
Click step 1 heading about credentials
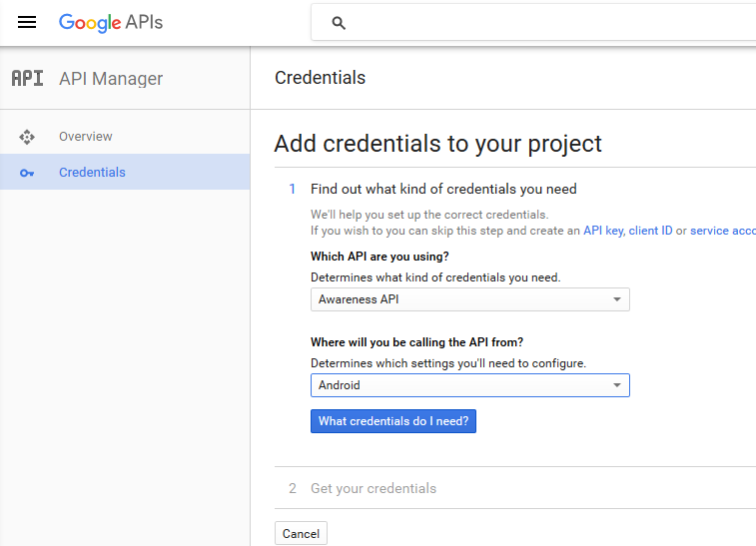click(443, 189)
